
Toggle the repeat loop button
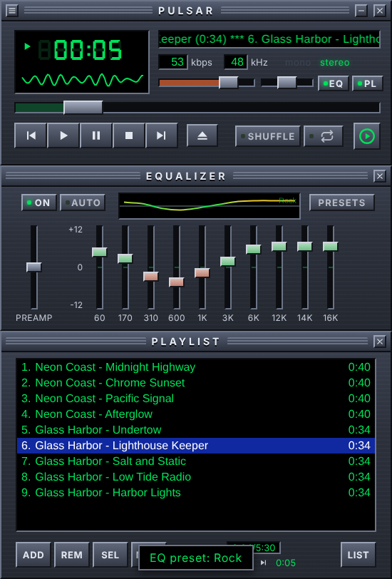324,136
